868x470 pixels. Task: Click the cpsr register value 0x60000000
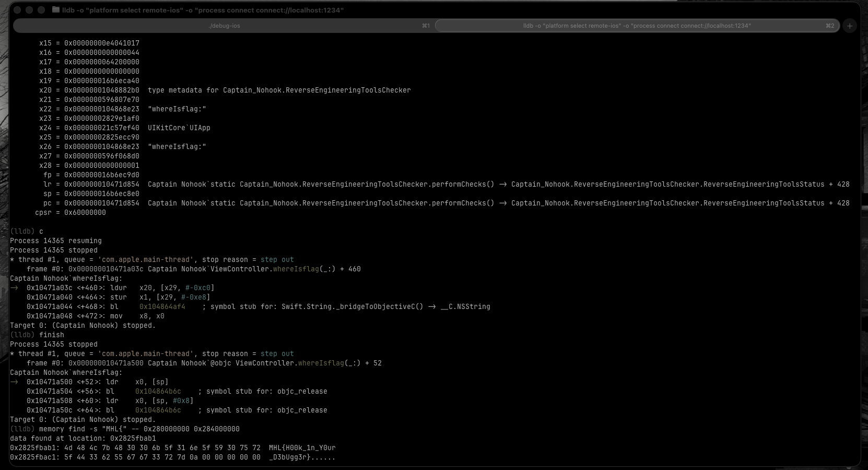[x=85, y=213]
